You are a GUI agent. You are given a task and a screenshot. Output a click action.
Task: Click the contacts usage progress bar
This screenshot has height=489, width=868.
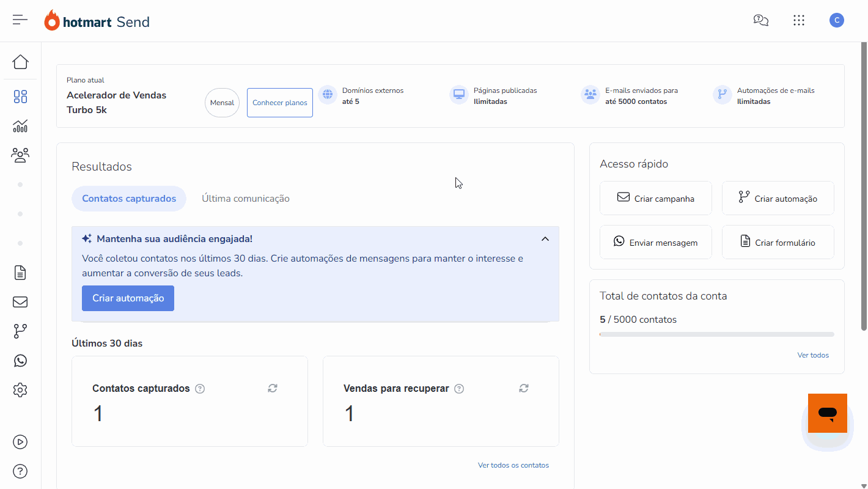pyautogui.click(x=716, y=334)
